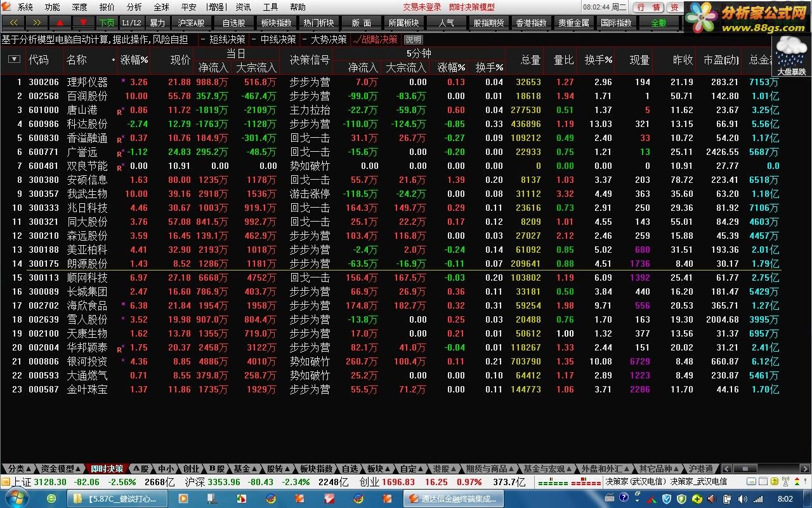Click the 行情 button at top right
The image size is (812, 508).
pyautogui.click(x=648, y=7)
